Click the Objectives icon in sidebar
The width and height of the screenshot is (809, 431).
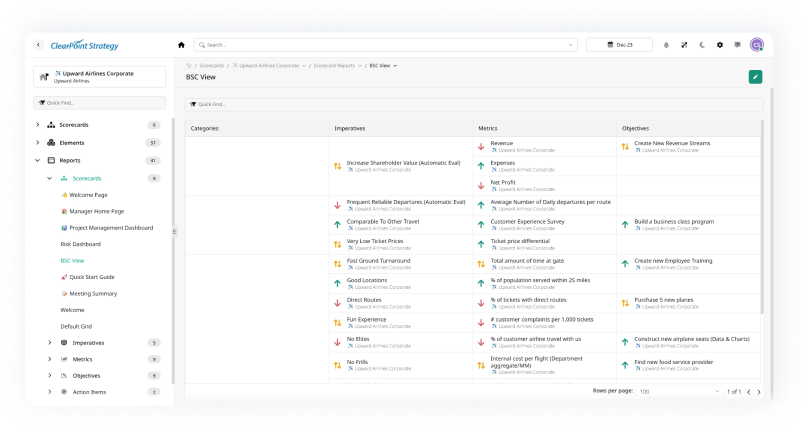pyautogui.click(x=64, y=376)
